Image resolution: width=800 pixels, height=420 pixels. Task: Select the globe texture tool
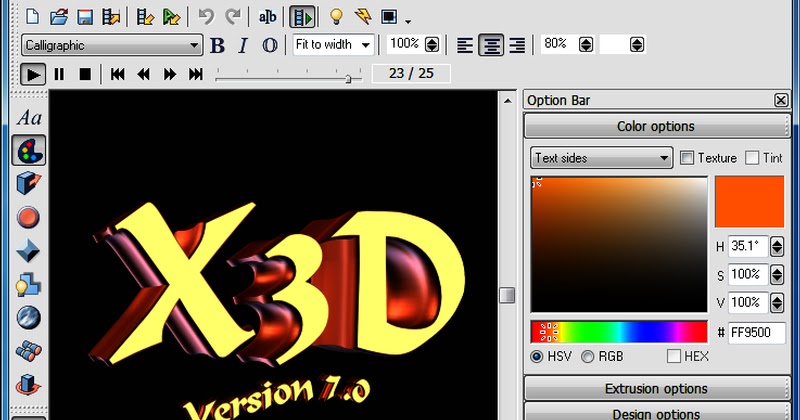point(28,317)
